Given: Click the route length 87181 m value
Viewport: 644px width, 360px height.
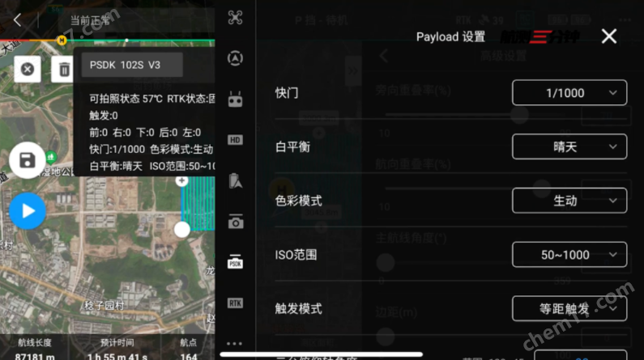Looking at the screenshot, I should [35, 356].
